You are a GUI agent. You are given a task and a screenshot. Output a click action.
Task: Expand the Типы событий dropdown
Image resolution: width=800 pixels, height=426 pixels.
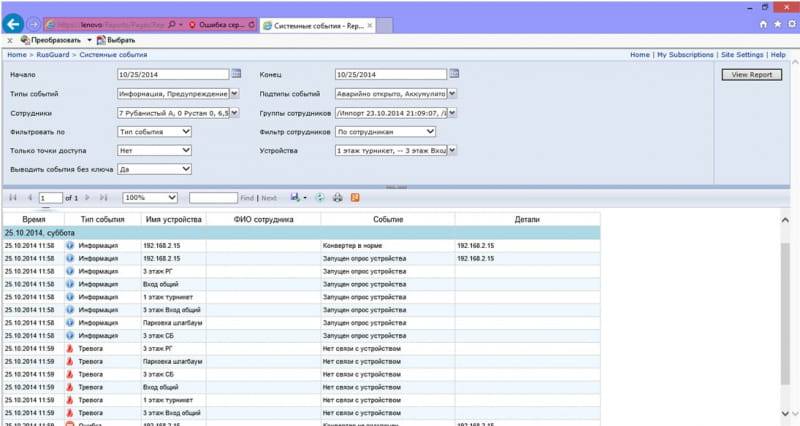[x=234, y=93]
